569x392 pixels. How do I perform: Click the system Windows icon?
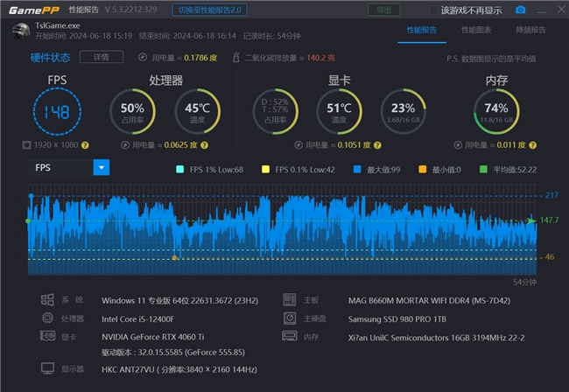pyautogui.click(x=47, y=300)
